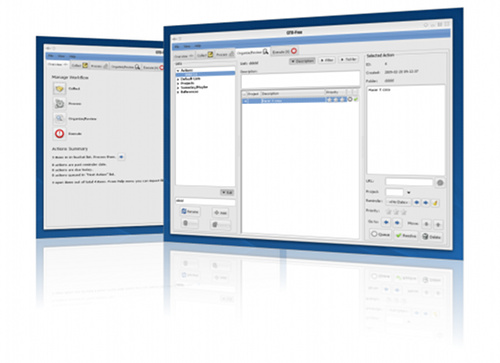Screen dimensions: 500x363
Task: Click the Project column header
Action: point(253,94)
